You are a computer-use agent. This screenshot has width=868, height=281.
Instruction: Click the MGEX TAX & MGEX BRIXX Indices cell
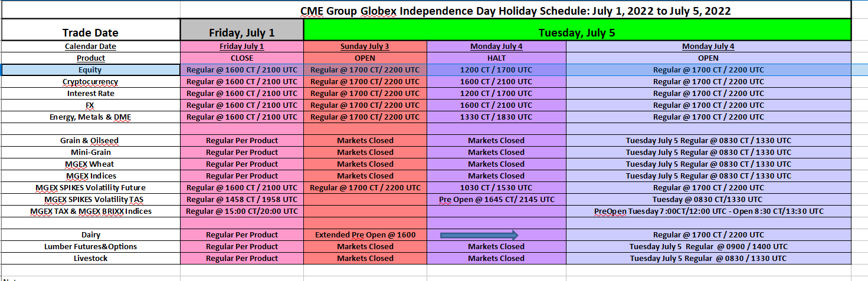[x=91, y=211]
